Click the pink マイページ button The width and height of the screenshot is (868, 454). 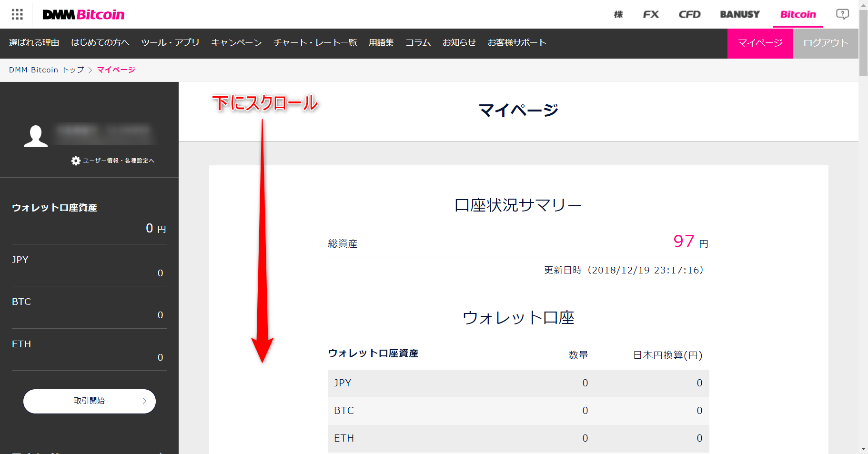(760, 43)
